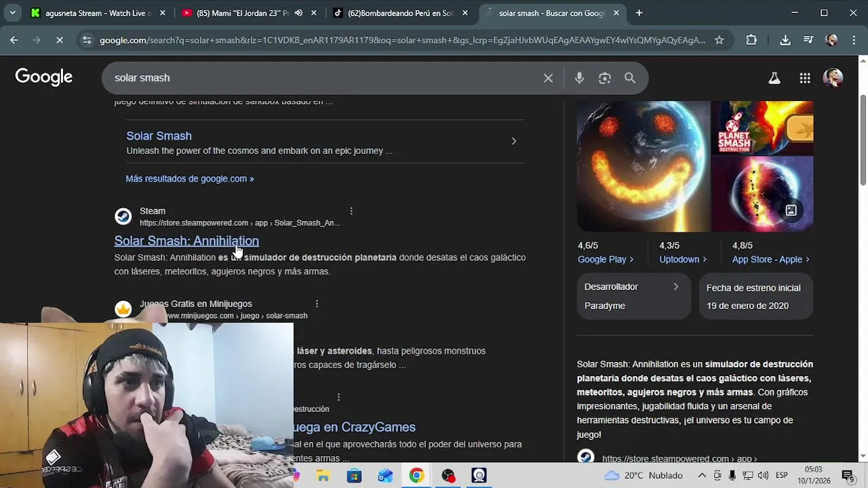The height and width of the screenshot is (488, 868).
Task: Select the solar smash Google search tab
Action: click(551, 13)
